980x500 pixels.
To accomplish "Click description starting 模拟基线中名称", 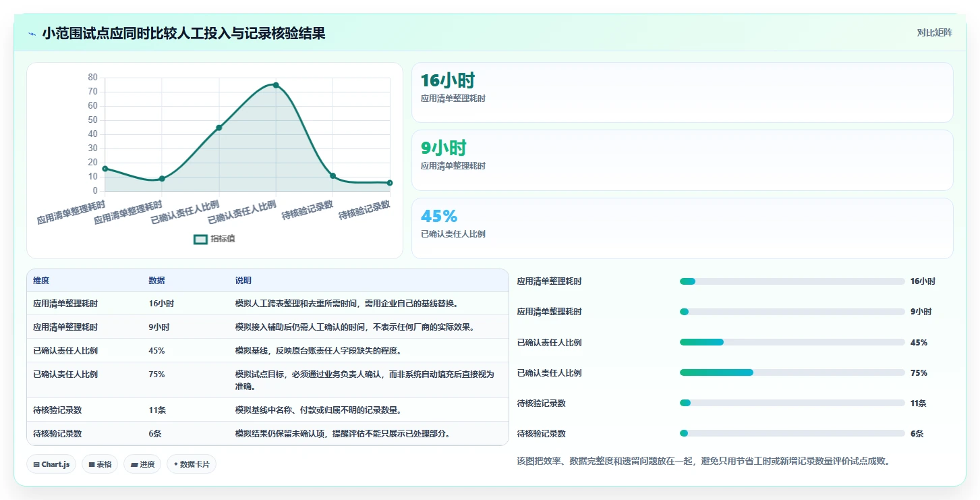I will tap(318, 410).
